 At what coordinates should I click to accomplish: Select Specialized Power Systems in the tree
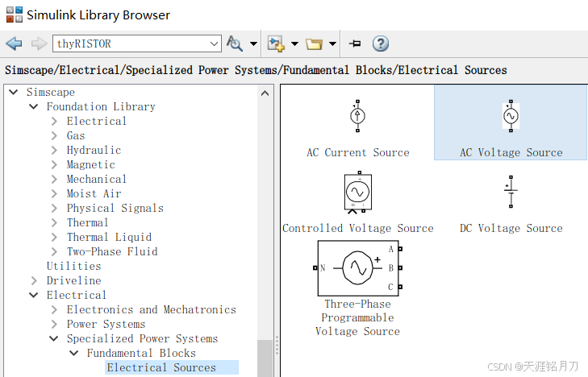143,339
